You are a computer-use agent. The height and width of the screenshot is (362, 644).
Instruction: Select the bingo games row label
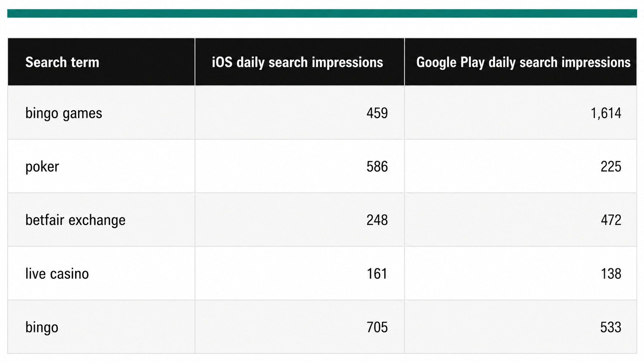pyautogui.click(x=64, y=113)
